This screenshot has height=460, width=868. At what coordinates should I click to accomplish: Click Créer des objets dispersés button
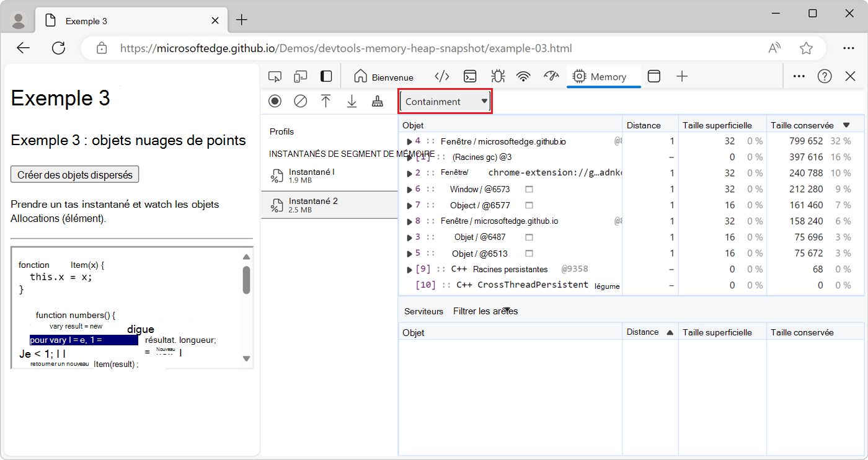click(75, 175)
